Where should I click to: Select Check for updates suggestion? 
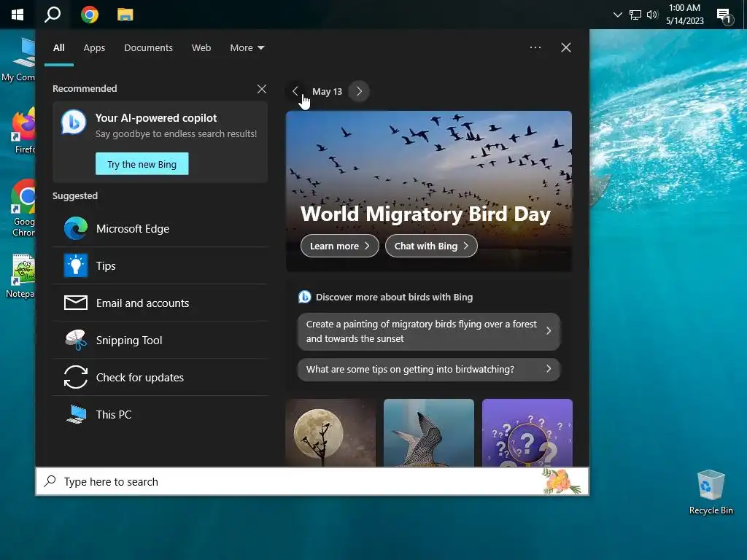pyautogui.click(x=160, y=377)
